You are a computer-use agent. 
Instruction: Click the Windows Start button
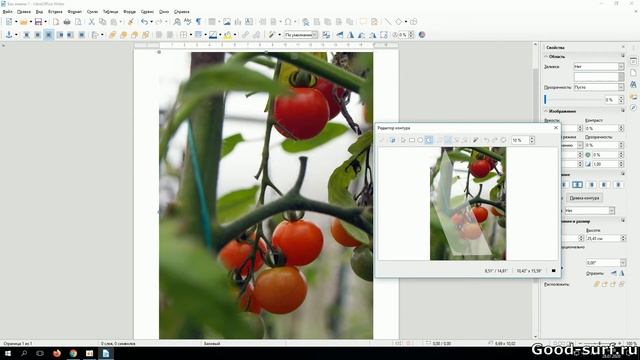(x=8, y=353)
